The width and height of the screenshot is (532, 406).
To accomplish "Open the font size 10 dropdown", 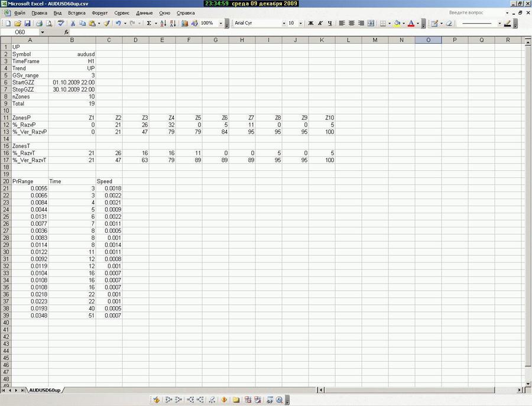I will (301, 23).
